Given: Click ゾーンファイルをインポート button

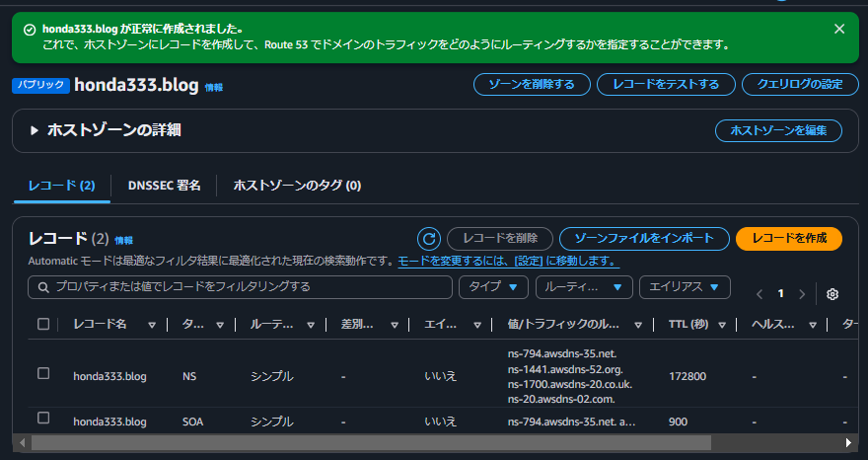Looking at the screenshot, I should [644, 238].
